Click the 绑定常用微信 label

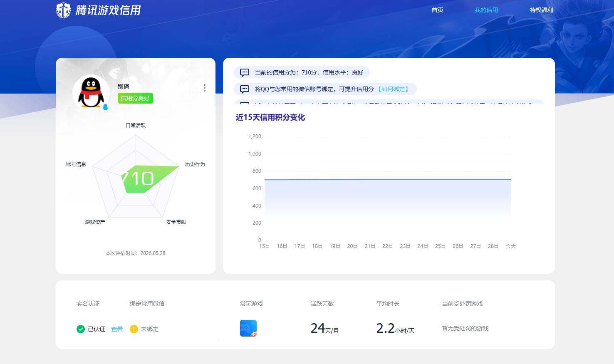[147, 304]
